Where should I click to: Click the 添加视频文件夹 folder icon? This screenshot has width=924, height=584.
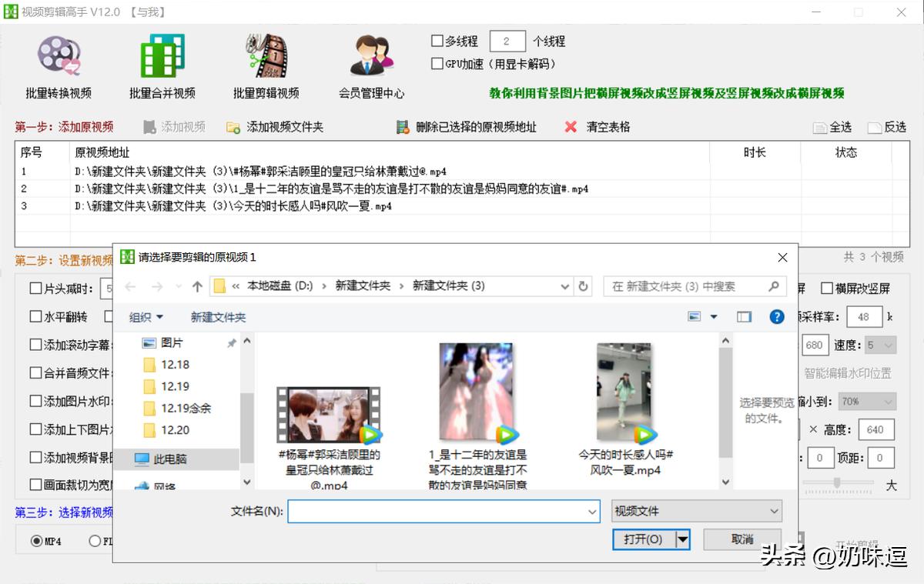pos(233,128)
